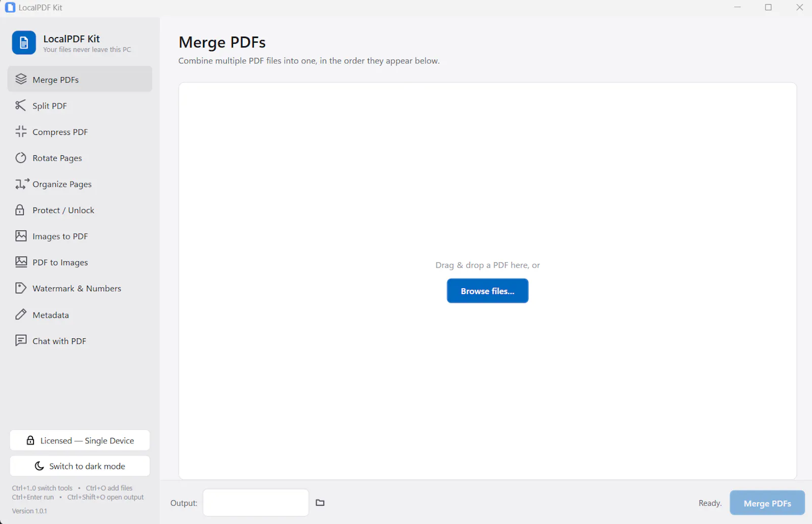
Task: Click the Chat with PDF speech bubble icon
Action: [x=21, y=340]
